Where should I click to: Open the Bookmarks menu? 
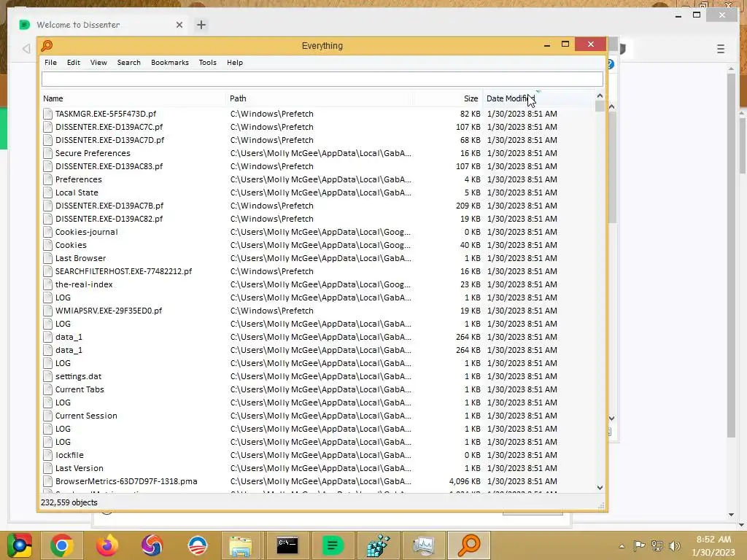(x=169, y=63)
